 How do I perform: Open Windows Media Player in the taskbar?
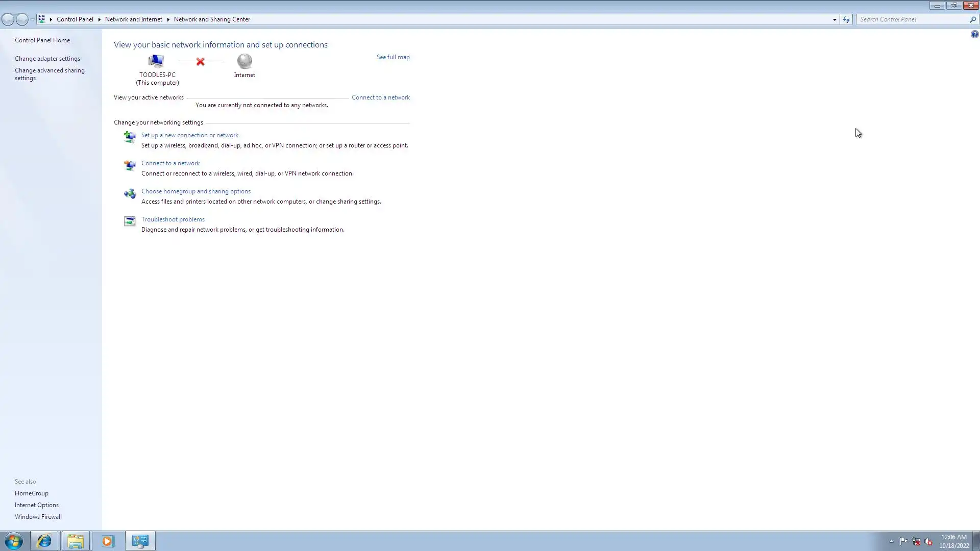[x=107, y=541]
